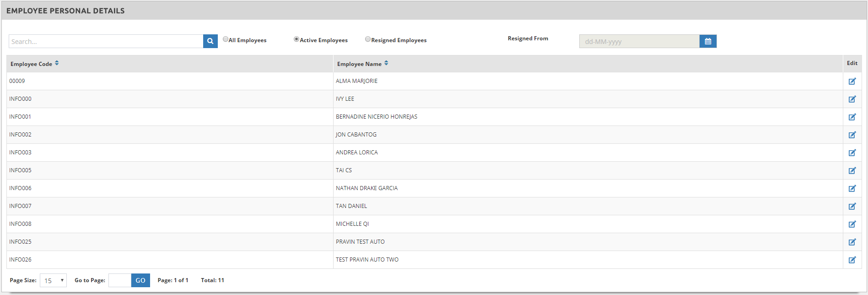Choose the Active Employees radio button
The image size is (868, 295).
coord(297,39)
